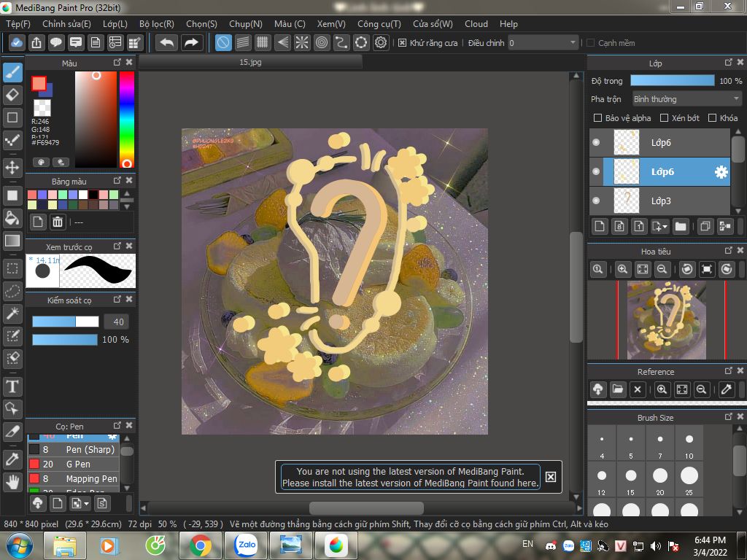
Task: Toggle the Cạnh mềm checkbox
Action: pyautogui.click(x=591, y=43)
